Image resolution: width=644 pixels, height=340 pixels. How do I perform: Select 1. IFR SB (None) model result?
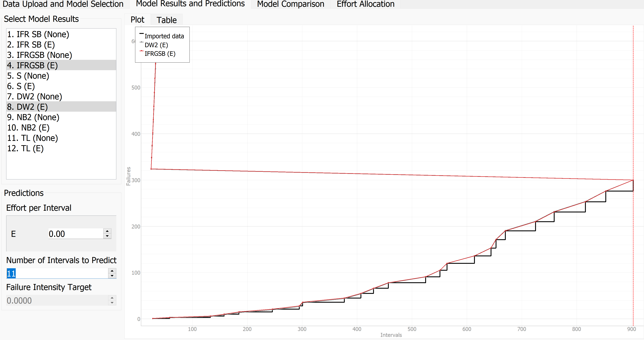click(x=38, y=34)
